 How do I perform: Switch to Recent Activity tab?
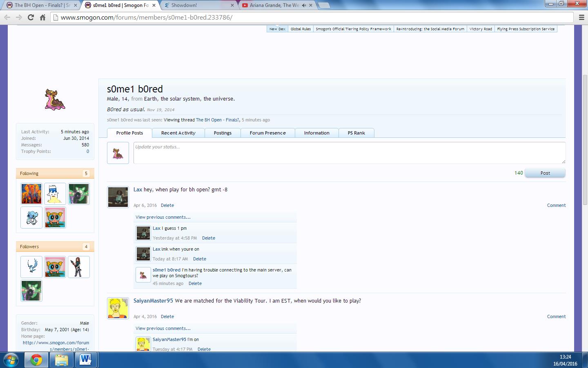[178, 133]
